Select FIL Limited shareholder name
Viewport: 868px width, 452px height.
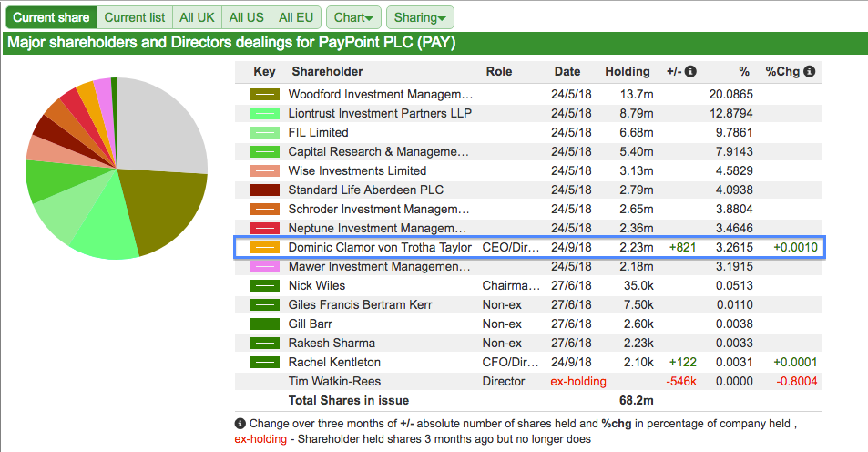click(x=318, y=132)
